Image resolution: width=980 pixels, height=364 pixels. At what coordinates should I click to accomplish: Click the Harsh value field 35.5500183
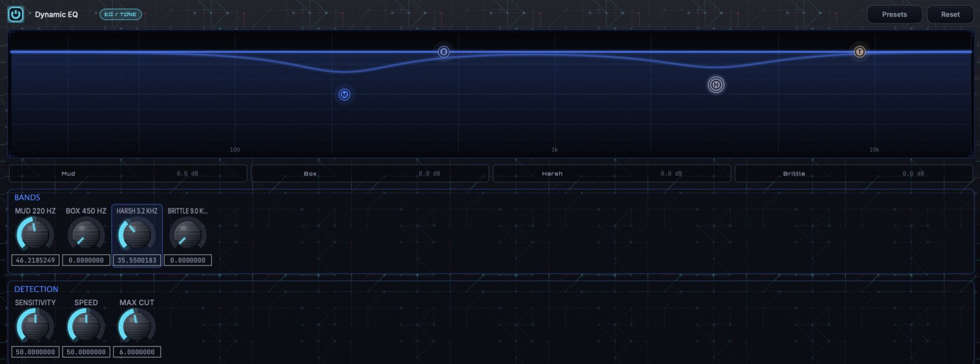(137, 260)
